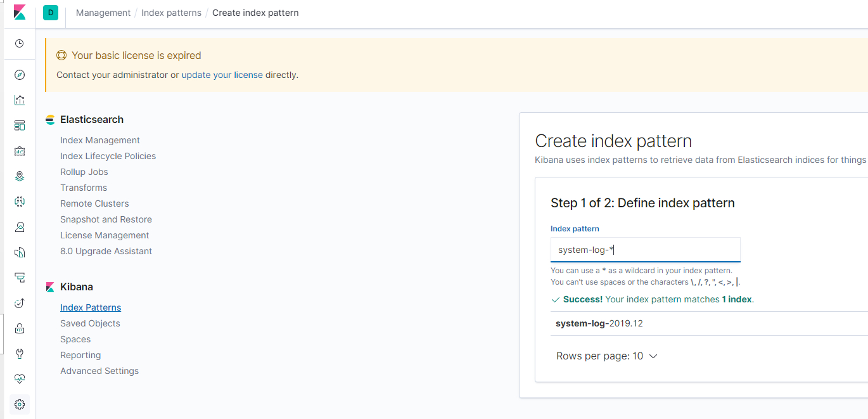Click the update your license link

coord(222,75)
